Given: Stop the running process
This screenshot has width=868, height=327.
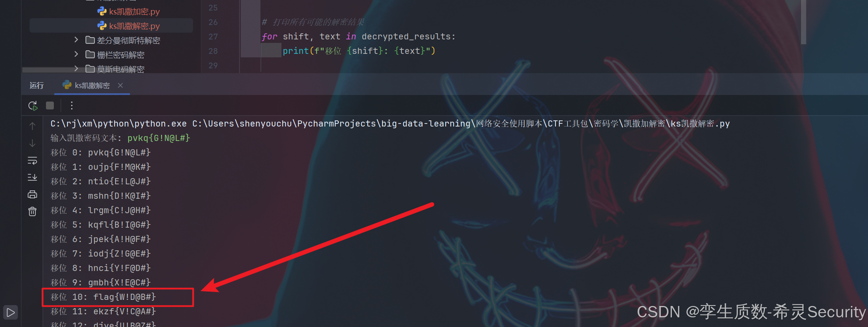Looking at the screenshot, I should point(50,105).
